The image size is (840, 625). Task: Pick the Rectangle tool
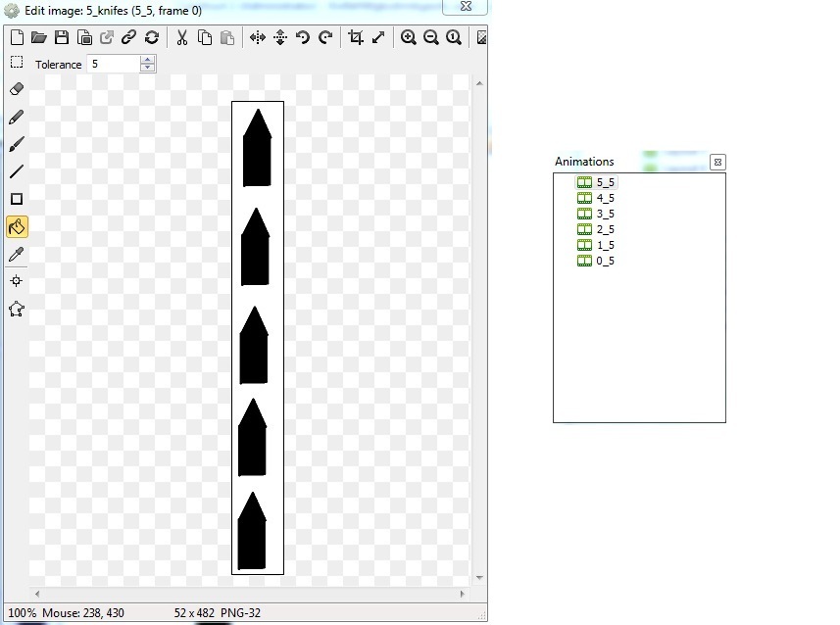pyautogui.click(x=16, y=199)
